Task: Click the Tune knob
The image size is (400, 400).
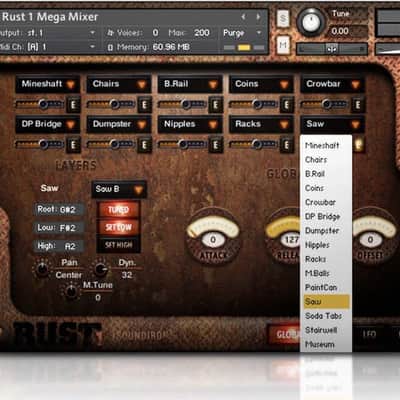Action: coord(311,22)
